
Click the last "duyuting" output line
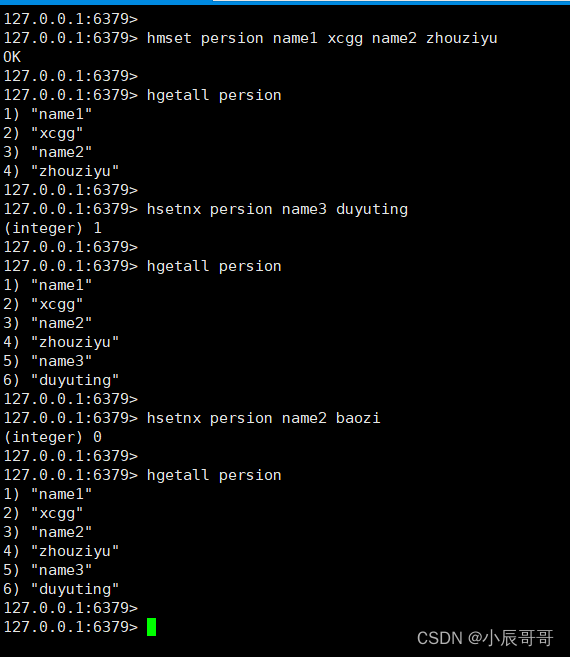(x=61, y=589)
